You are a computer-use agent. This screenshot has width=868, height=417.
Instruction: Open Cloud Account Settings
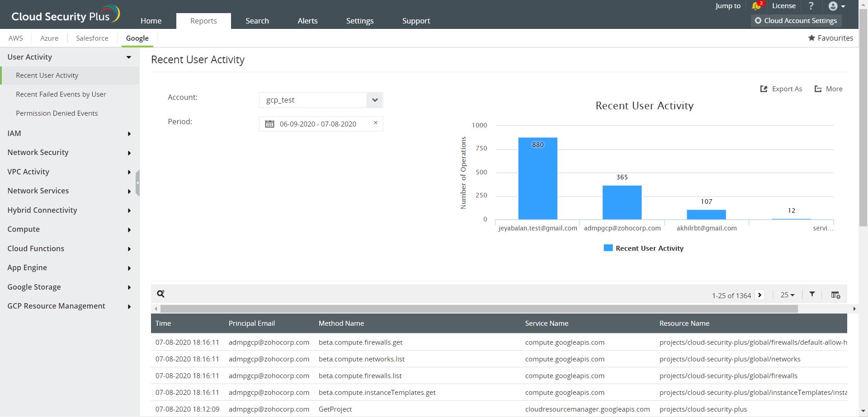(x=796, y=21)
